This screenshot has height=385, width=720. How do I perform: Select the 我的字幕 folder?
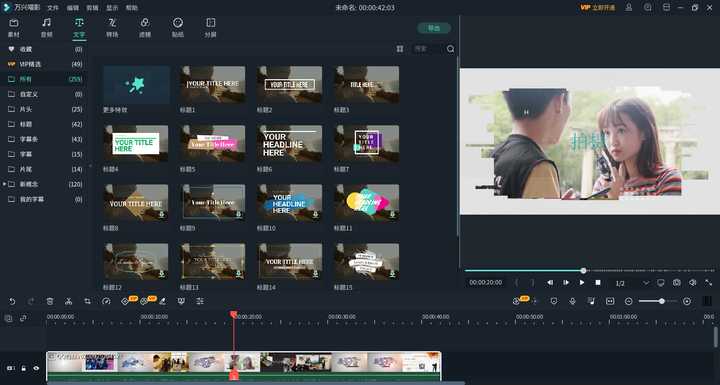[x=45, y=199]
